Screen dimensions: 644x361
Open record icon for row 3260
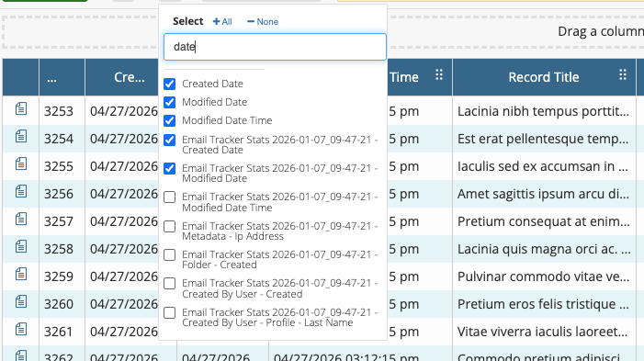click(x=21, y=301)
